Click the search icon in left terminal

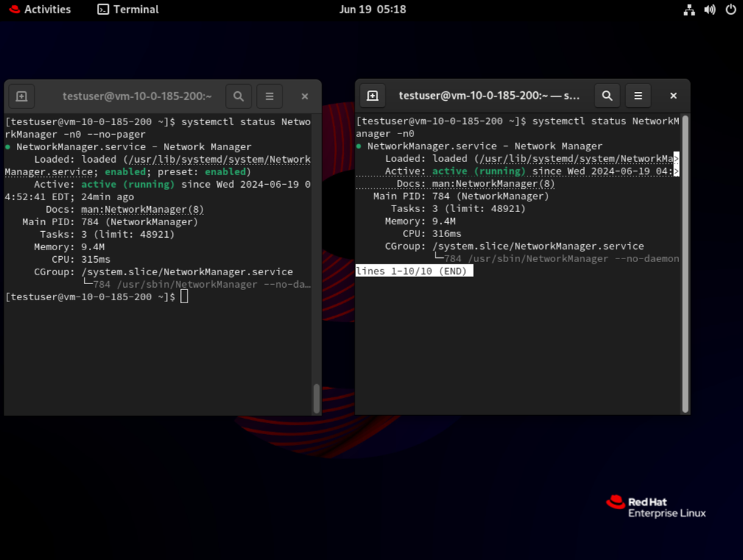(x=238, y=96)
